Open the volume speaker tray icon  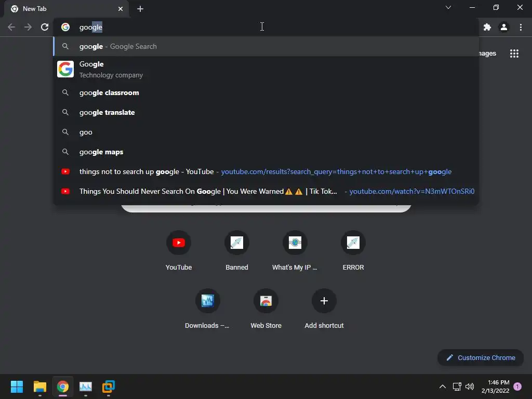click(470, 387)
